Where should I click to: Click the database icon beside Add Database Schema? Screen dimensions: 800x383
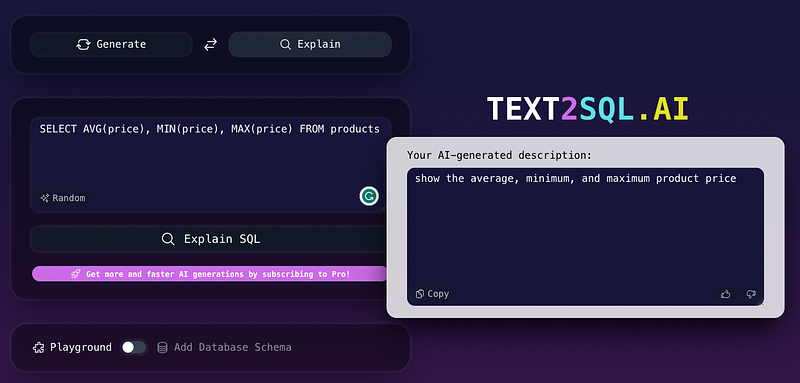click(x=162, y=348)
